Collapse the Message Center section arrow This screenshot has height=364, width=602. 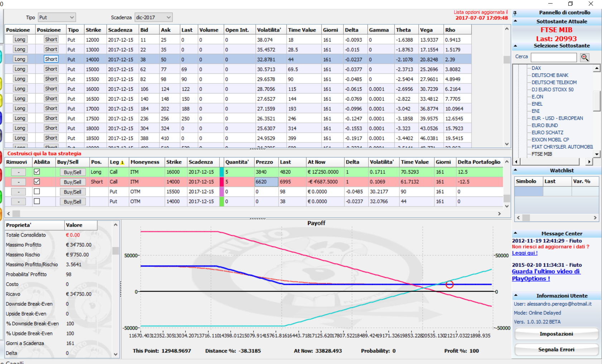click(x=515, y=233)
